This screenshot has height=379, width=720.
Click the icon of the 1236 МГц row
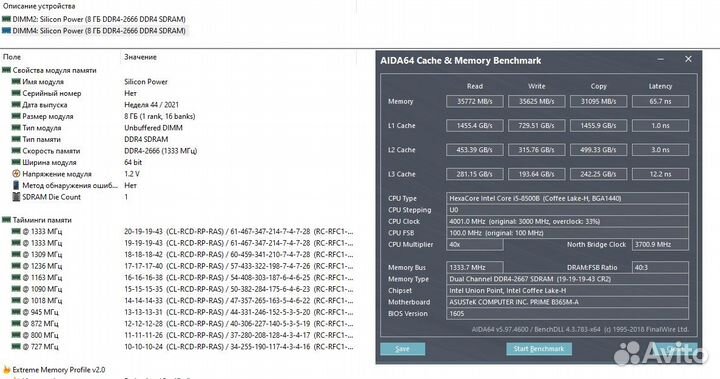coord(16,266)
